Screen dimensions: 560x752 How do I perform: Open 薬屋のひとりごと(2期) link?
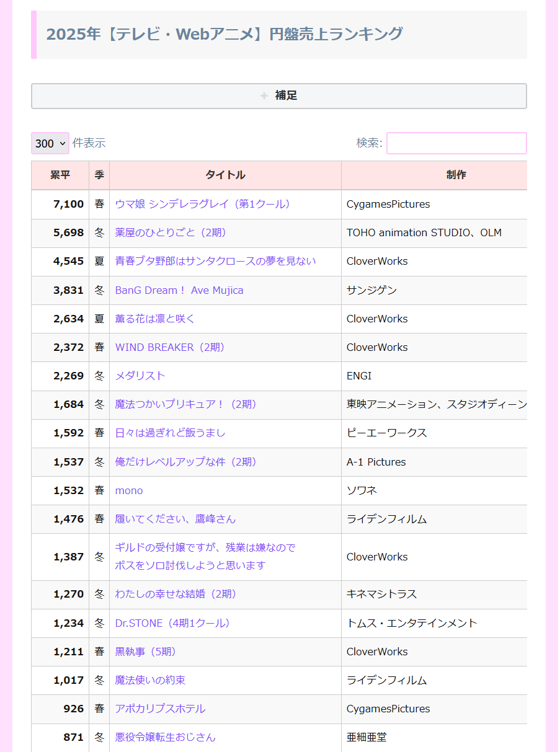click(x=171, y=232)
